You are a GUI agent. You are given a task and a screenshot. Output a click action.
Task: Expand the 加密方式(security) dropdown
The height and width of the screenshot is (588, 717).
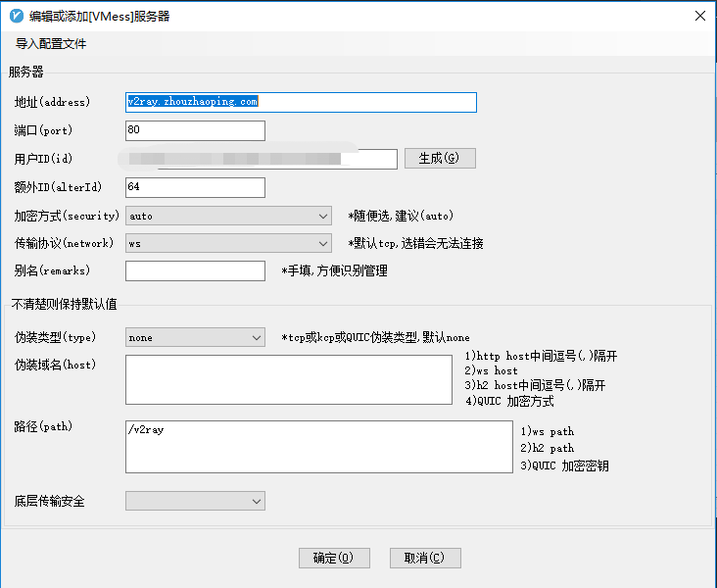[228, 216]
